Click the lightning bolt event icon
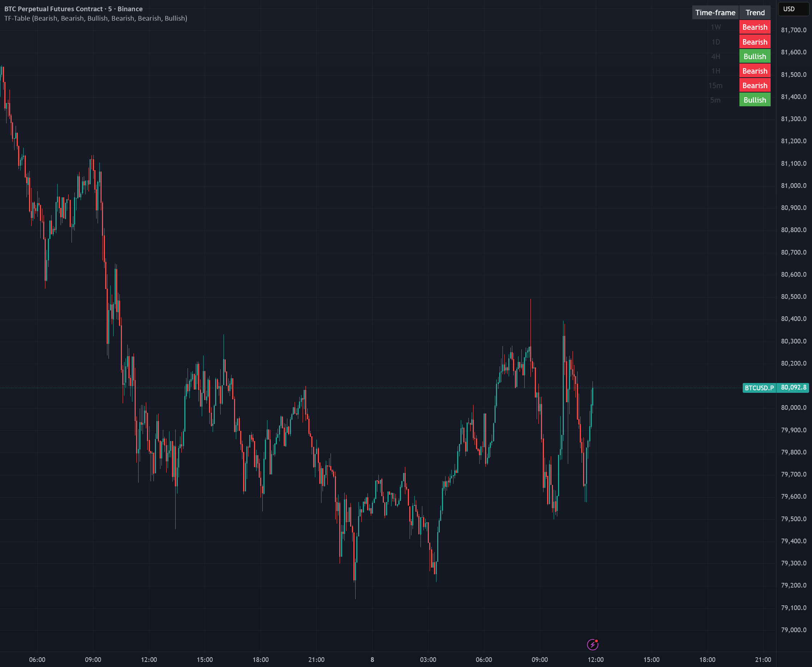Screen dimensions: 812x667 pyautogui.click(x=592, y=644)
